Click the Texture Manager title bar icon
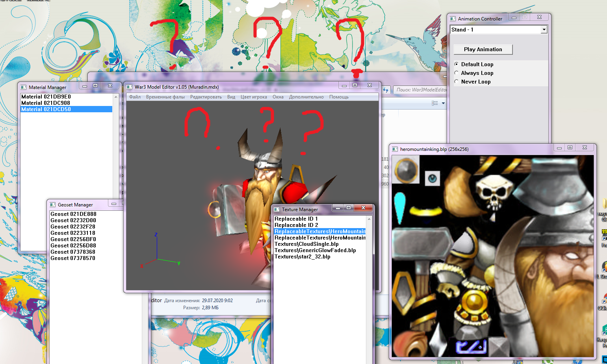The image size is (607, 364). pos(277,210)
